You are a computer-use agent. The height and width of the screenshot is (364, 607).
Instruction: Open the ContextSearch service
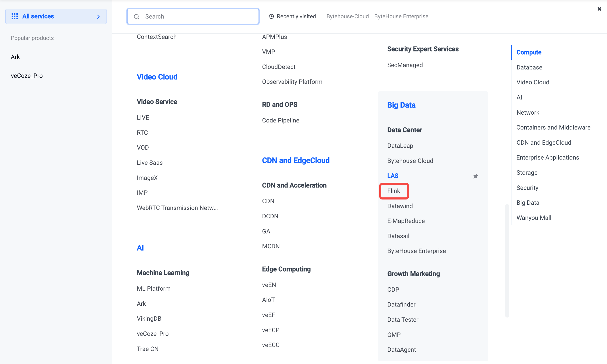[x=157, y=37]
